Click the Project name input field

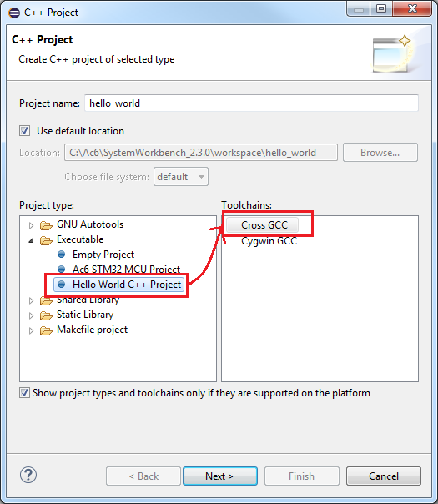[251, 103]
